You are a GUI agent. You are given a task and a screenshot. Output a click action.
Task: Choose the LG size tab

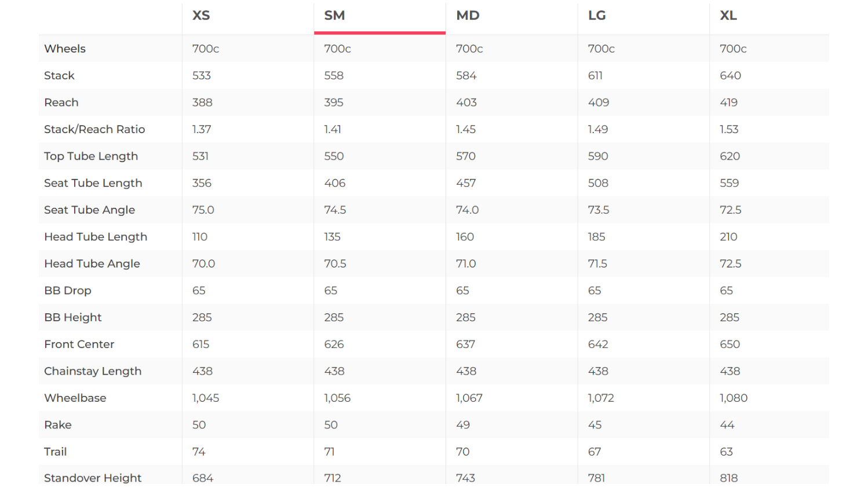(597, 16)
